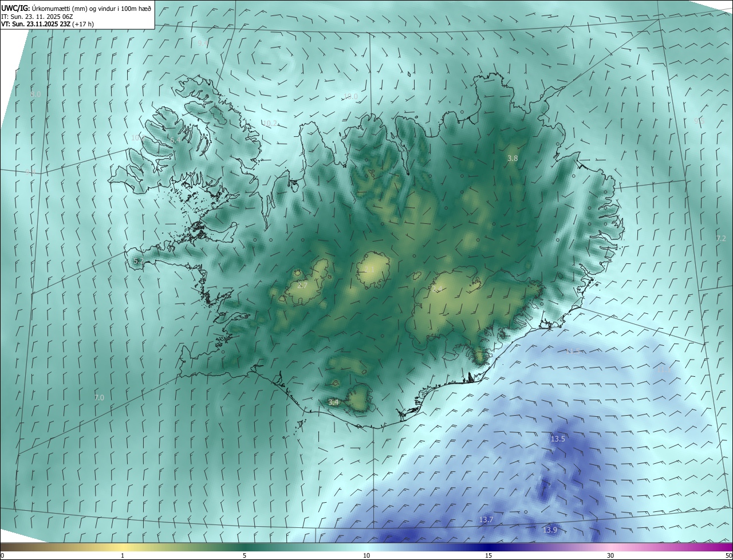Click the 7.2 value label at the east edge
This screenshot has width=733, height=560.
tap(721, 238)
